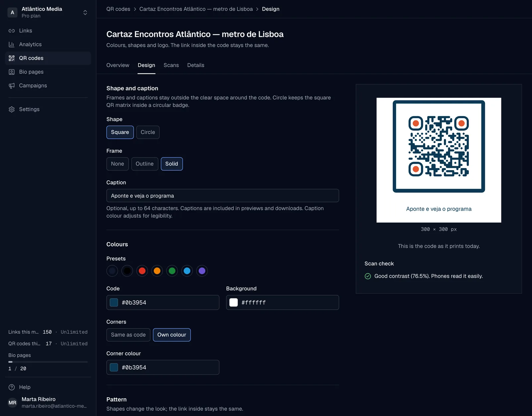Pick the blue colour preset
Screen dimensions: 532x416
point(187,271)
